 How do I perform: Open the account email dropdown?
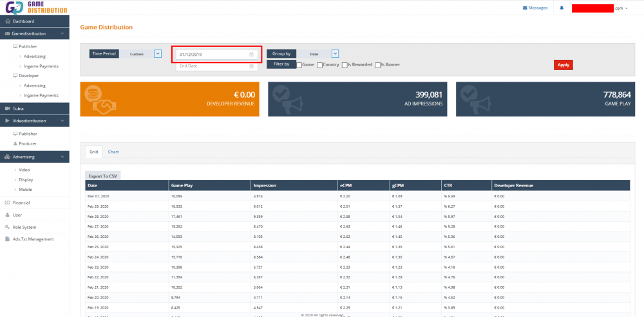[x=600, y=8]
